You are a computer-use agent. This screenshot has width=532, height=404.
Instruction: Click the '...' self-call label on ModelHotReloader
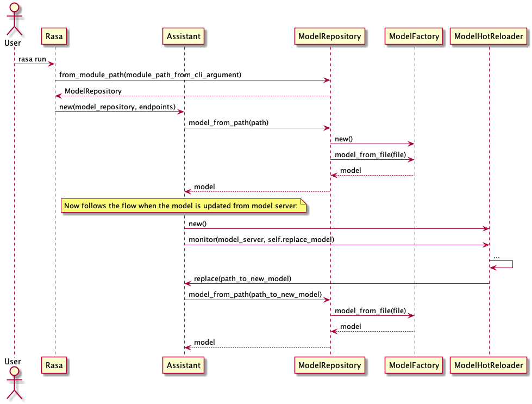[496, 257]
